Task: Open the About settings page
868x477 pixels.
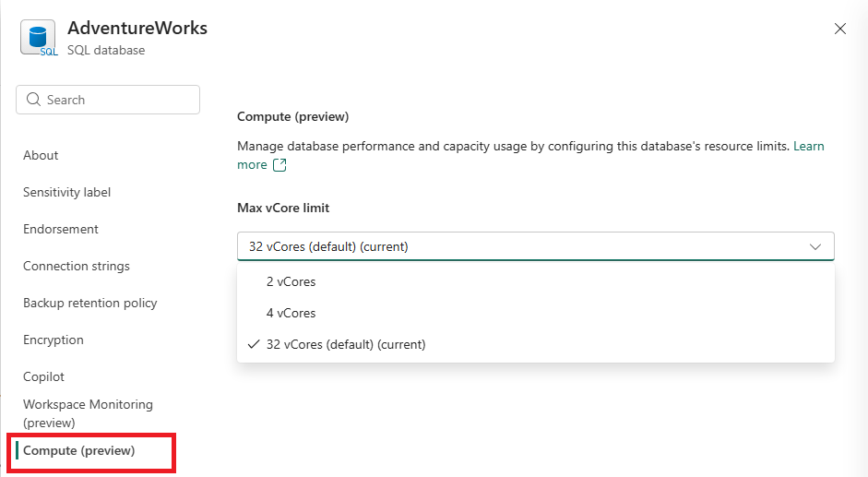Action: tap(41, 156)
